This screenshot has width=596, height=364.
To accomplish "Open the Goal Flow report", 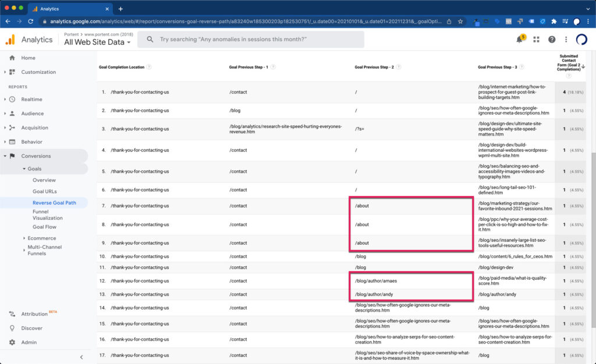I will 44,227.
